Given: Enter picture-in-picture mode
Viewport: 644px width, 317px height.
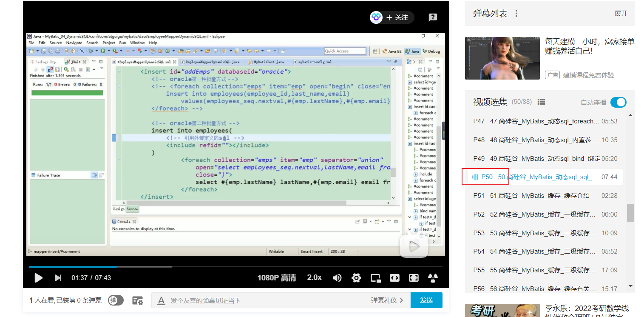Looking at the screenshot, I should [375, 278].
